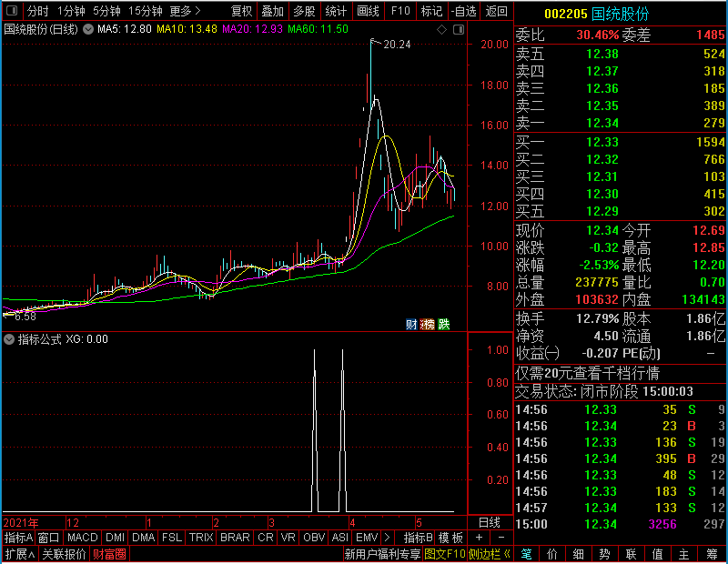Zoom out chart with minus button
The width and height of the screenshot is (728, 564).
[501, 538]
